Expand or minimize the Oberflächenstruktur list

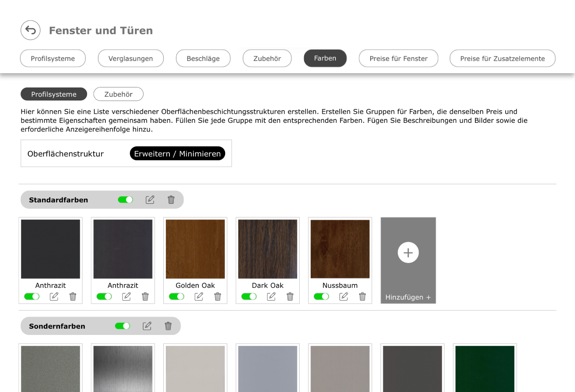pos(177,153)
